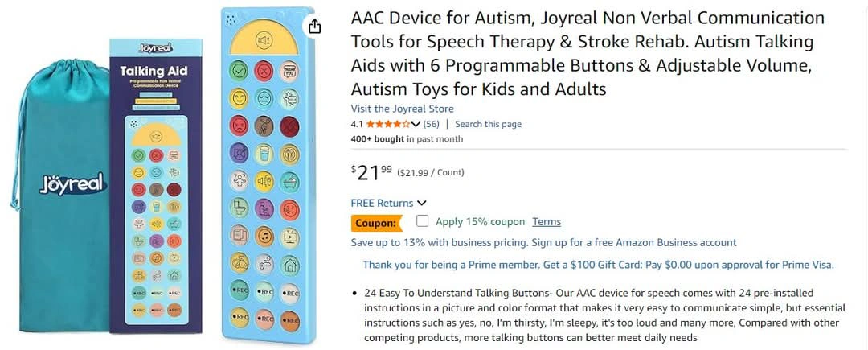The width and height of the screenshot is (868, 350).
Task: Click the orange music note button on device
Action: pyautogui.click(x=264, y=237)
